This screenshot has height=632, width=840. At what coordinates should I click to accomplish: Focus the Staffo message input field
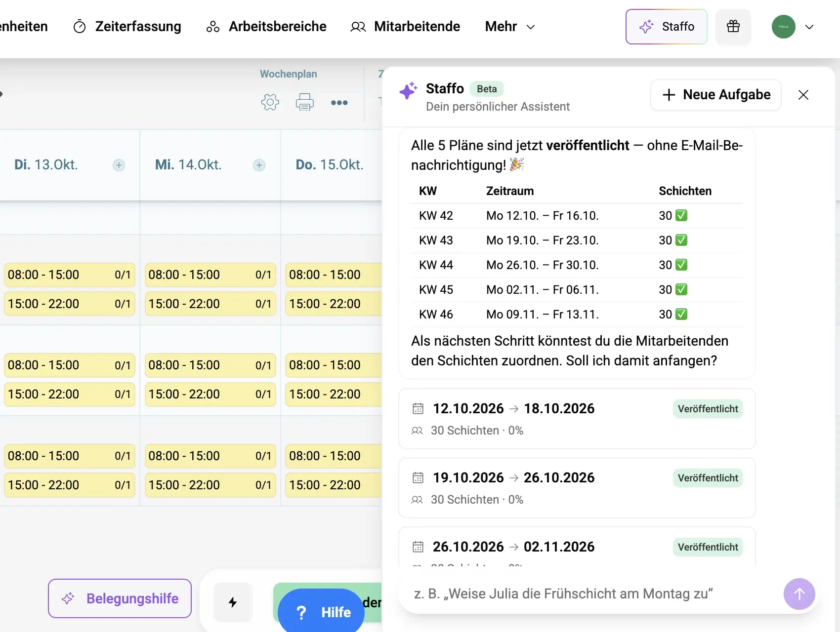tap(593, 594)
